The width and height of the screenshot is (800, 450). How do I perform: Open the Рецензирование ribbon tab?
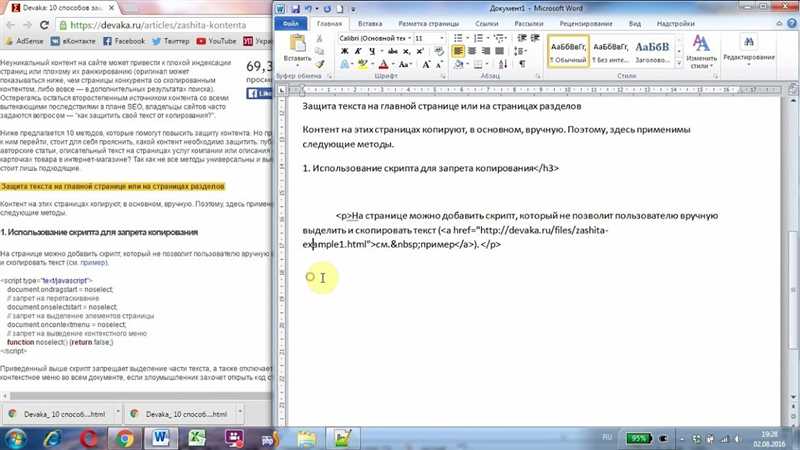[x=586, y=23]
